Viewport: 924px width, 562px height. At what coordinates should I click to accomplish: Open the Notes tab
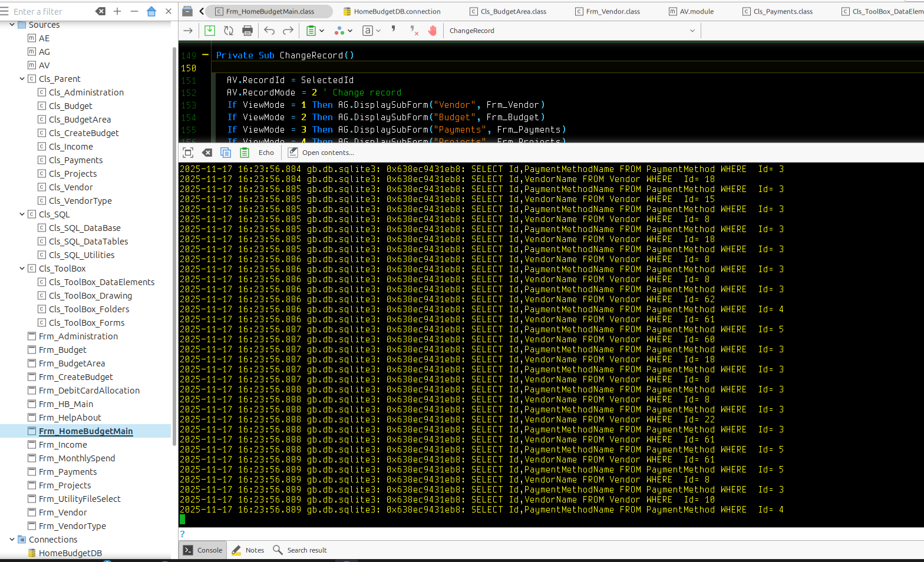coord(248,550)
